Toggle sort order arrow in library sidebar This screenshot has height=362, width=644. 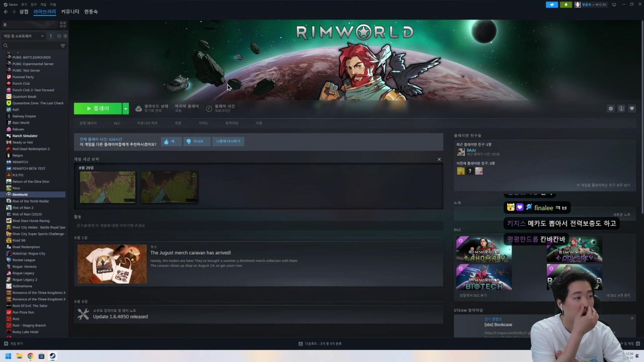tap(51, 36)
